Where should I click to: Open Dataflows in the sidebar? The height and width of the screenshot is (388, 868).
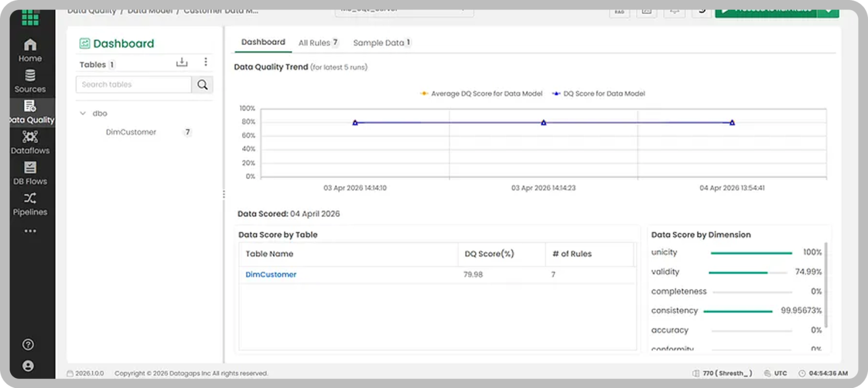[x=30, y=143]
